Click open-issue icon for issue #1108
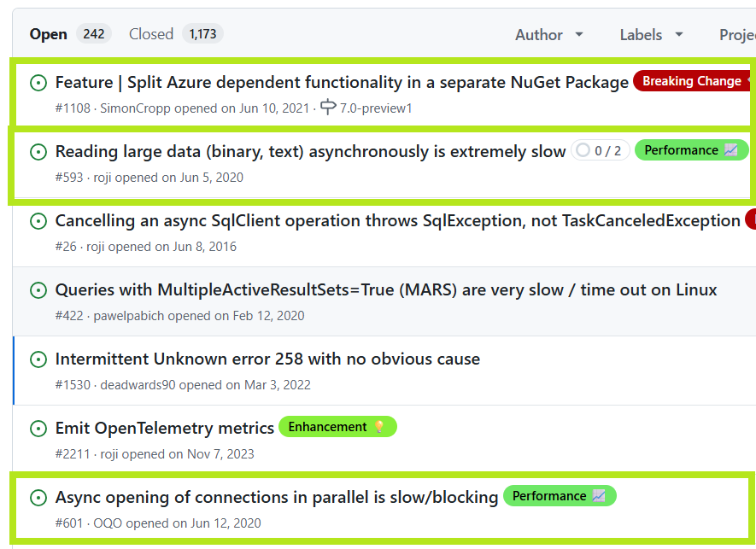 pyautogui.click(x=38, y=83)
